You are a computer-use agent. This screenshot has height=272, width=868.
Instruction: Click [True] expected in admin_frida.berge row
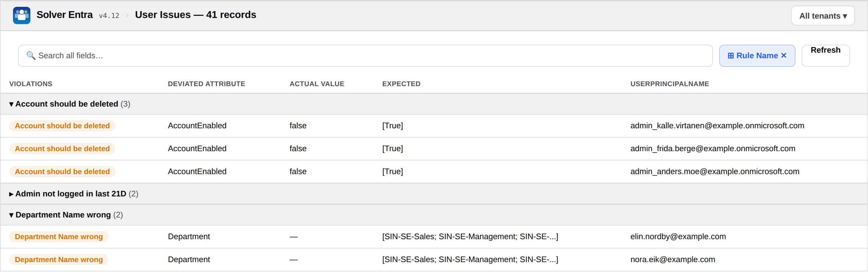point(392,148)
